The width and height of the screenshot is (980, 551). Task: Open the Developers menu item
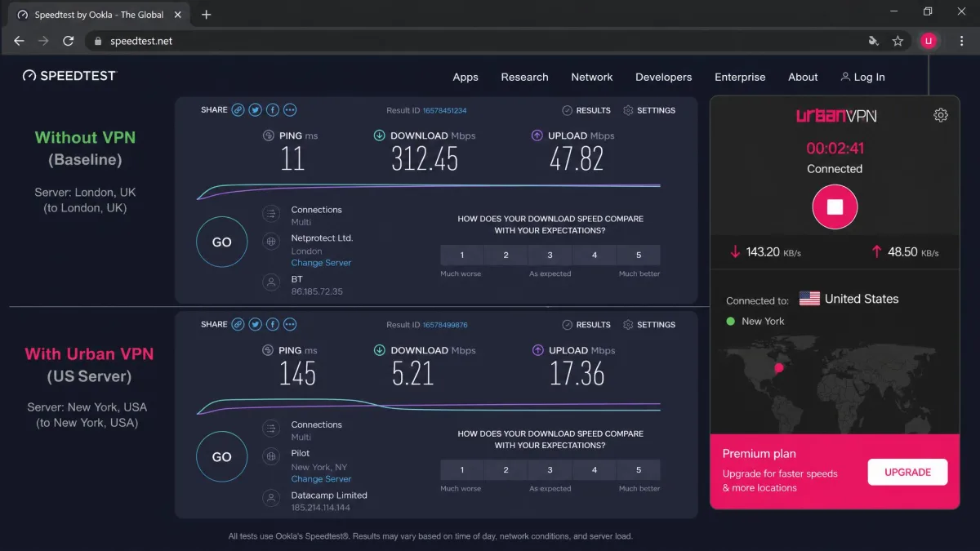[x=664, y=77]
